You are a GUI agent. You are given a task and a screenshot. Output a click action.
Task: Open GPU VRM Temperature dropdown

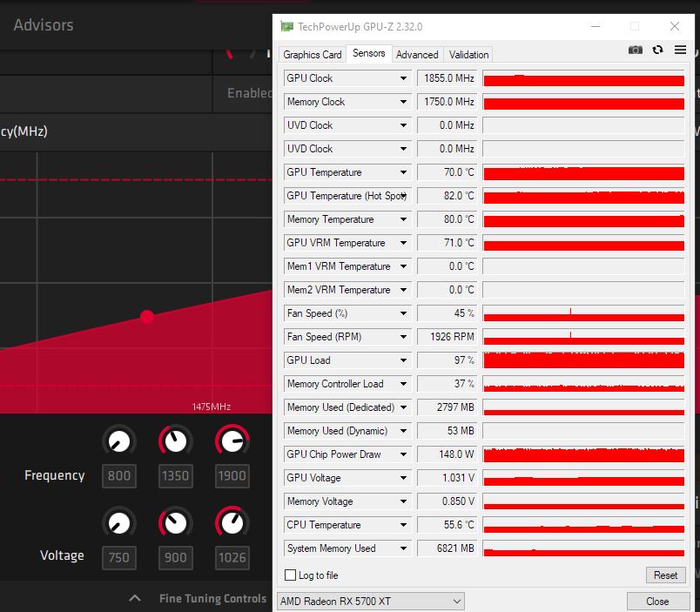pos(403,243)
